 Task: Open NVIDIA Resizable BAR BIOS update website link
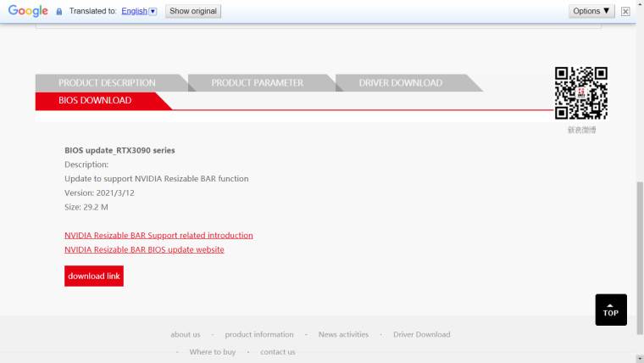click(x=144, y=249)
